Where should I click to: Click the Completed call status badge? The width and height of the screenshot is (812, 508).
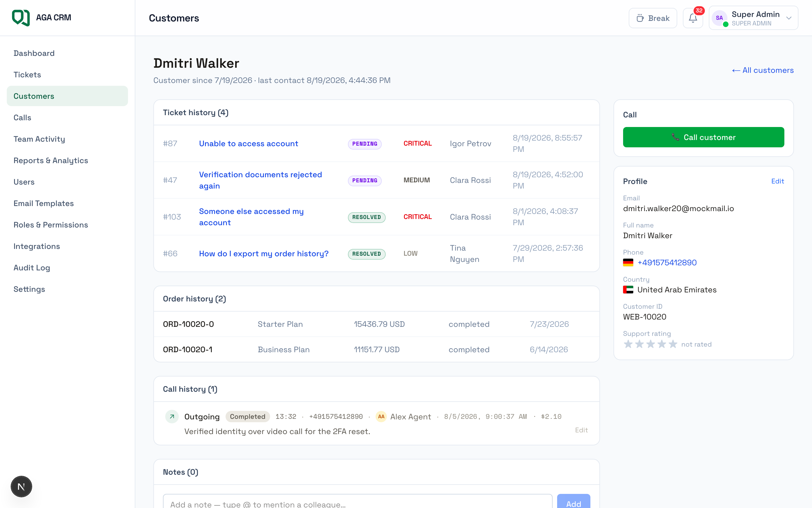pos(248,417)
